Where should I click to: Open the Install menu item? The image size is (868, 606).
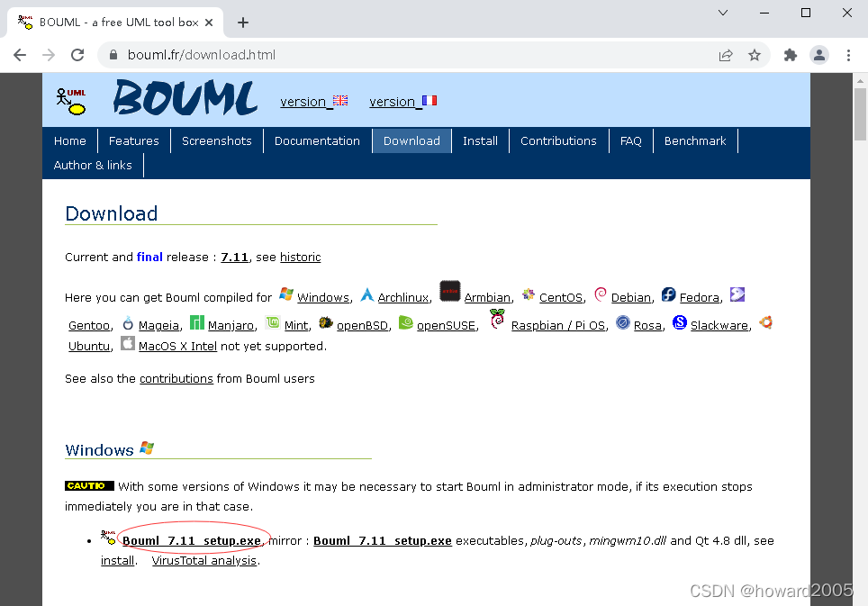[x=480, y=140]
